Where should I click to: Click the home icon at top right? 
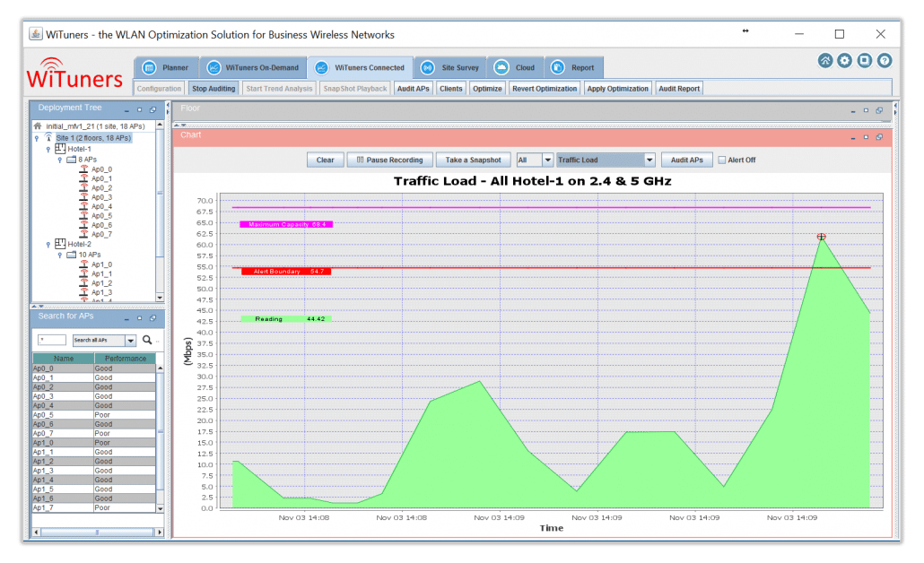825,61
